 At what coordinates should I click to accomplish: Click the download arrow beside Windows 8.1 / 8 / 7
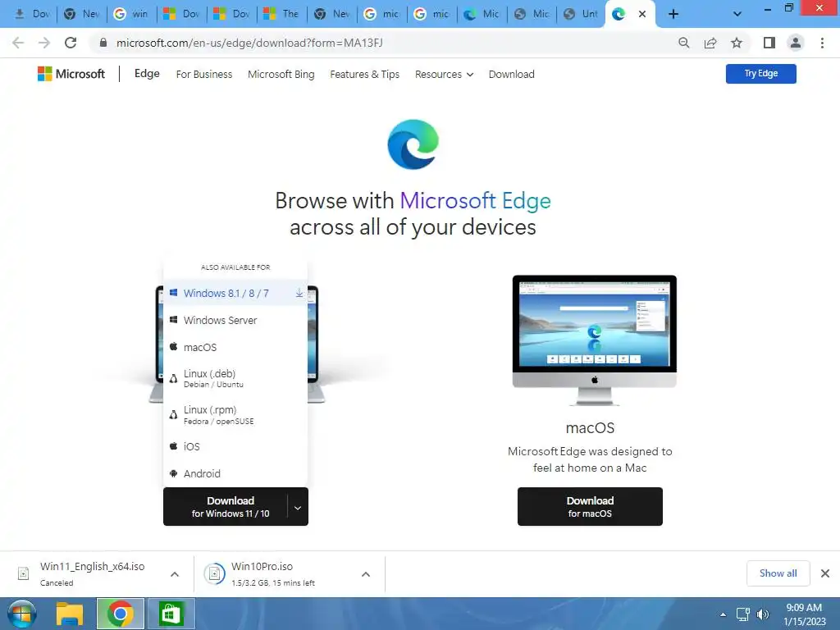click(x=299, y=293)
